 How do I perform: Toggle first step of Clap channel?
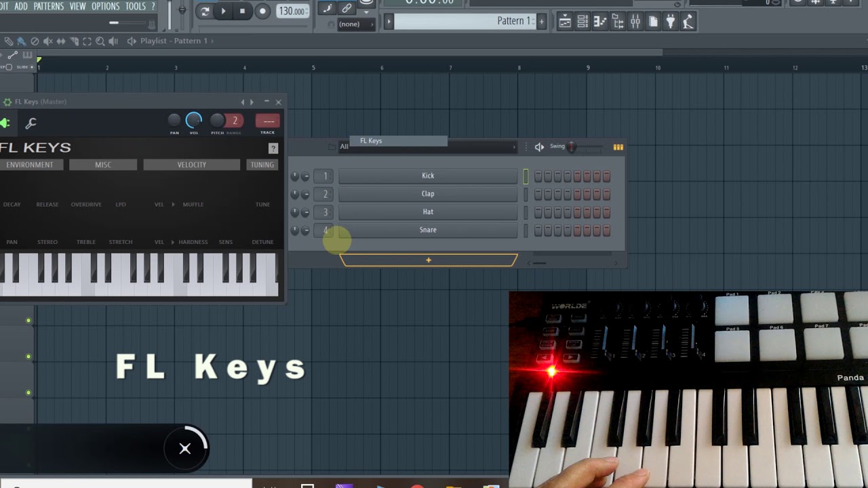[x=538, y=195]
